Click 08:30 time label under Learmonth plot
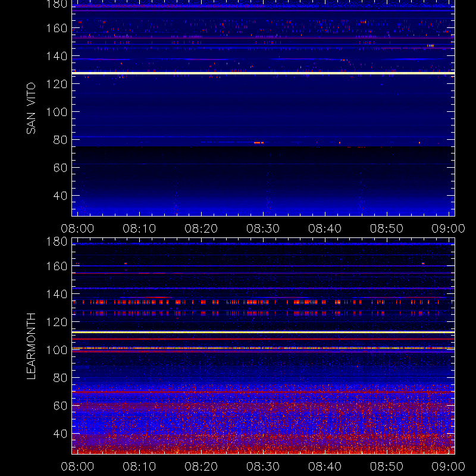The width and height of the screenshot is (476, 476). click(x=263, y=466)
